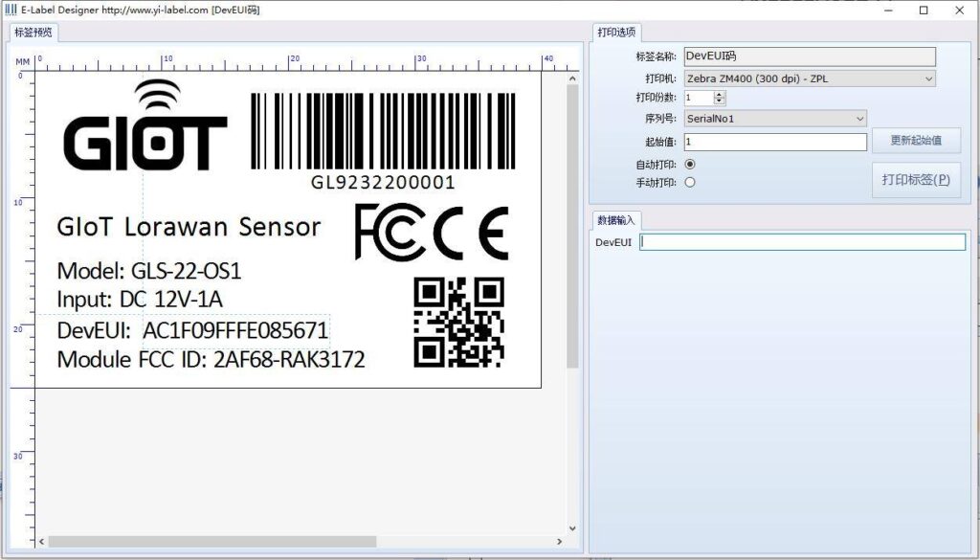Expand the 序列号 SerialNo1 dropdown
This screenshot has width=980, height=560.
tap(775, 119)
